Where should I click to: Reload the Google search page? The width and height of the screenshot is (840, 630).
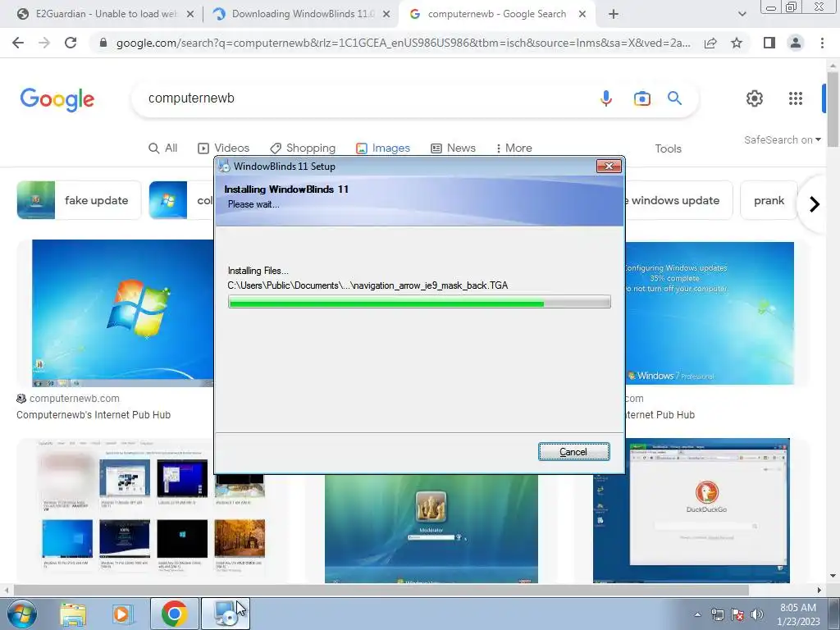click(x=71, y=43)
